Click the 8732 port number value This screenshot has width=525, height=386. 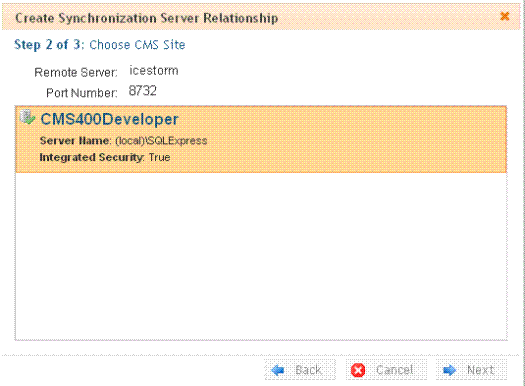(143, 91)
